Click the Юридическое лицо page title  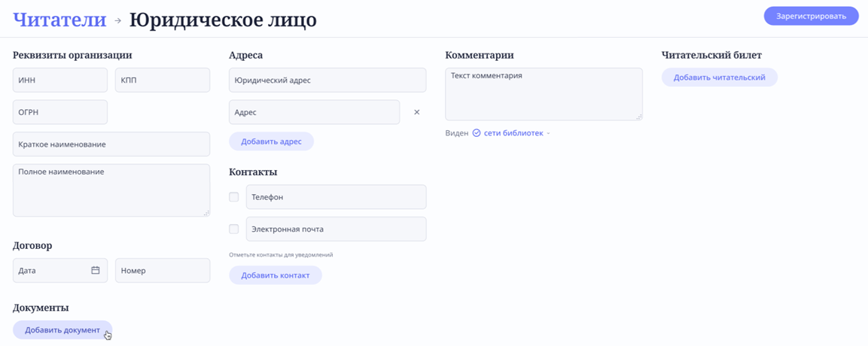coord(223,20)
